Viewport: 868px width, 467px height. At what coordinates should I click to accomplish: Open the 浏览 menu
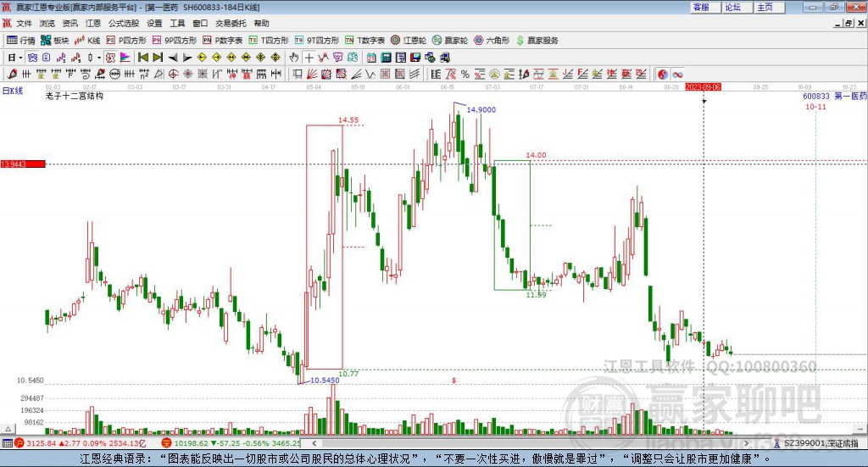tap(47, 23)
